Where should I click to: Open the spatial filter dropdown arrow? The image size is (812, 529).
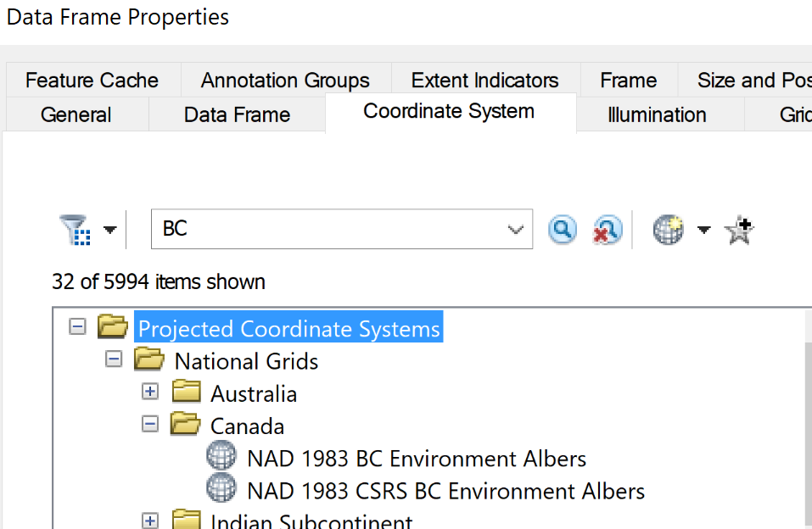click(109, 230)
